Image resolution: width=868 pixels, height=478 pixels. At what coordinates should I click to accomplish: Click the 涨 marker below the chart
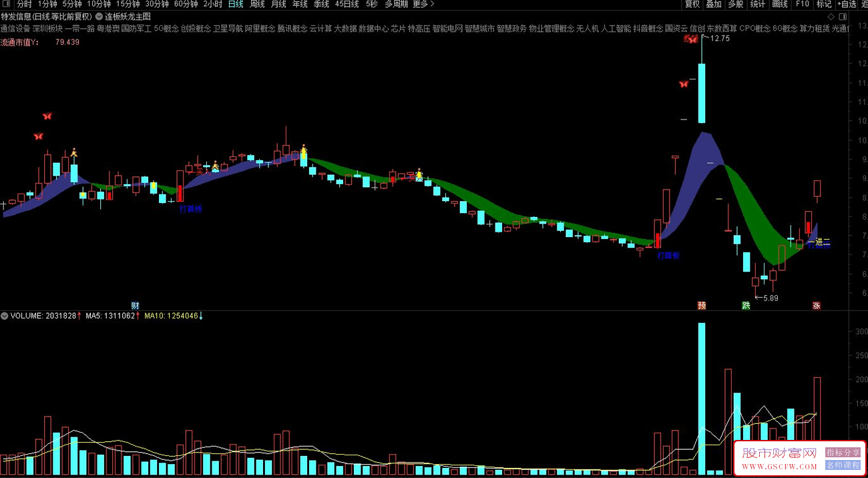(817, 305)
